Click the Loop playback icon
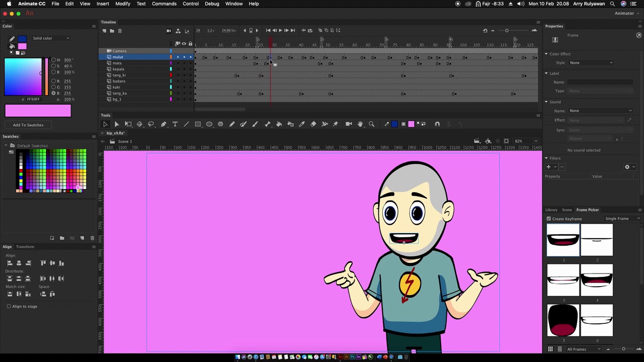 tap(310, 31)
